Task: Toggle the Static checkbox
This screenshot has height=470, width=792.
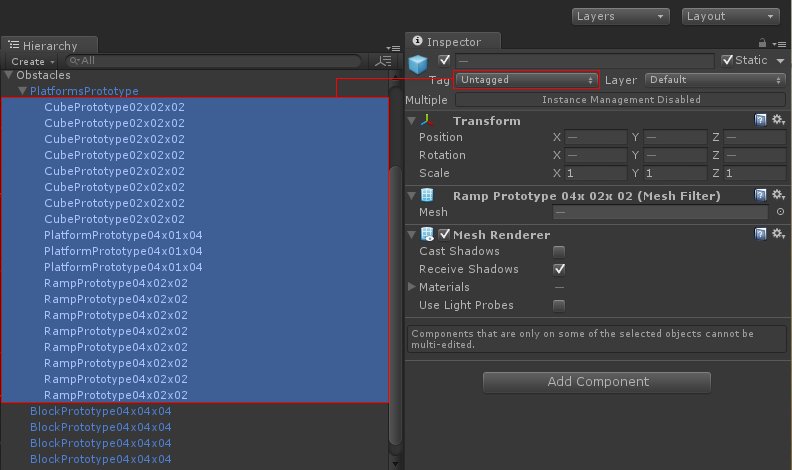Action: (727, 61)
